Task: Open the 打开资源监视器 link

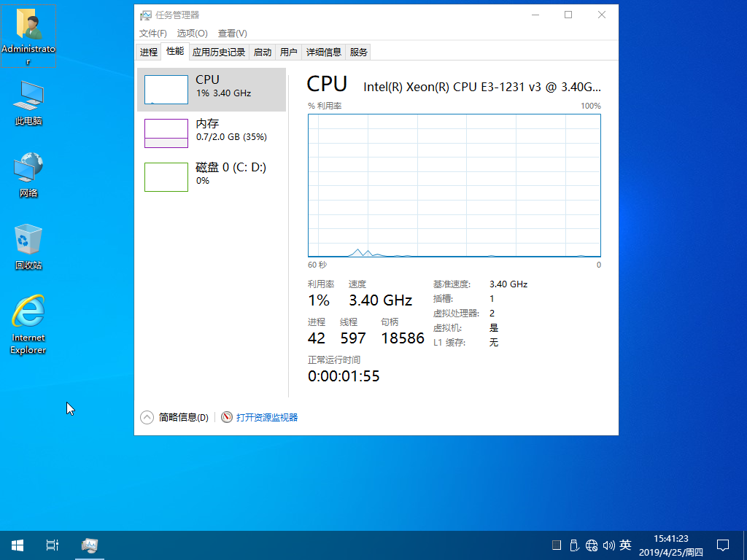Action: (267, 418)
